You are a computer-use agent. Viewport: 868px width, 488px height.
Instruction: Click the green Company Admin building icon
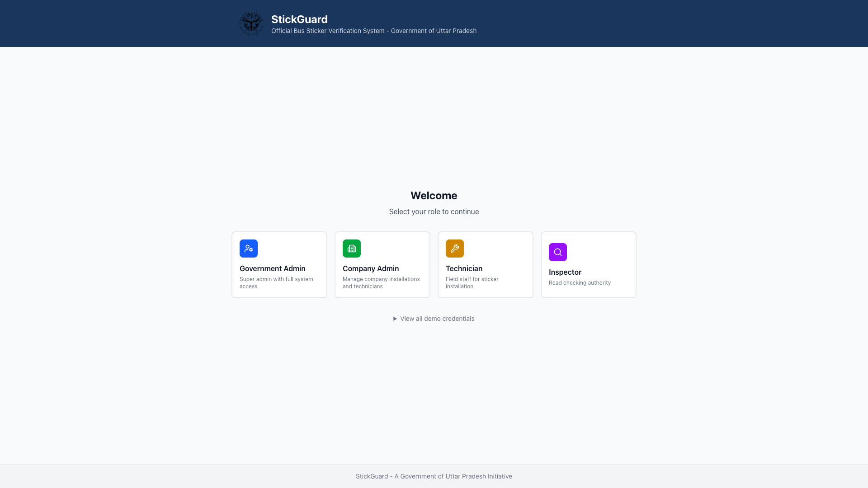click(x=351, y=248)
